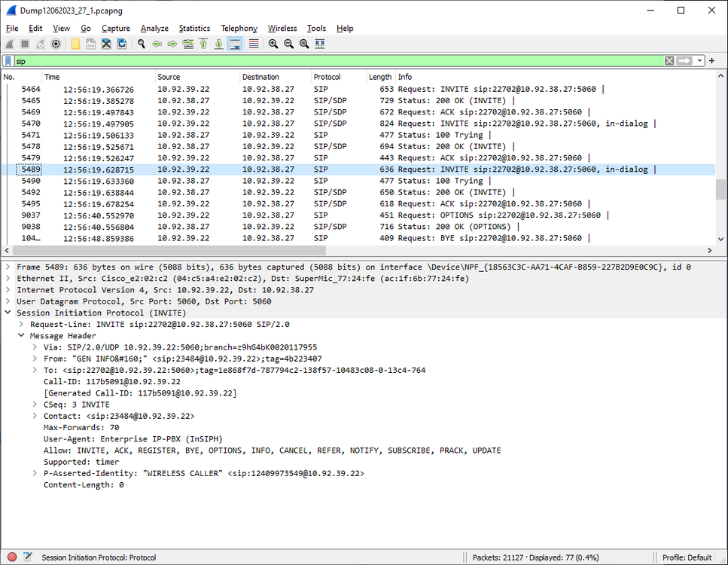The width and height of the screenshot is (728, 565).
Task: Go to the previous packet arrow
Action: [x=157, y=44]
